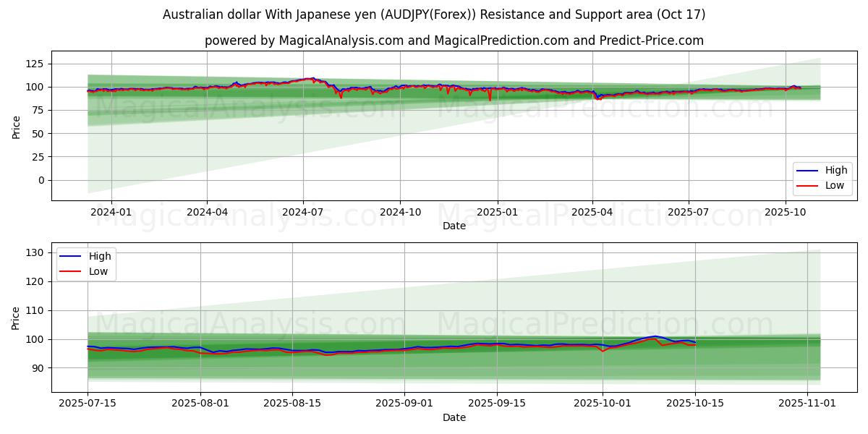The height and width of the screenshot is (434, 868).
Task: Click the Date x-axis label under bottom chart
Action: click(x=454, y=417)
